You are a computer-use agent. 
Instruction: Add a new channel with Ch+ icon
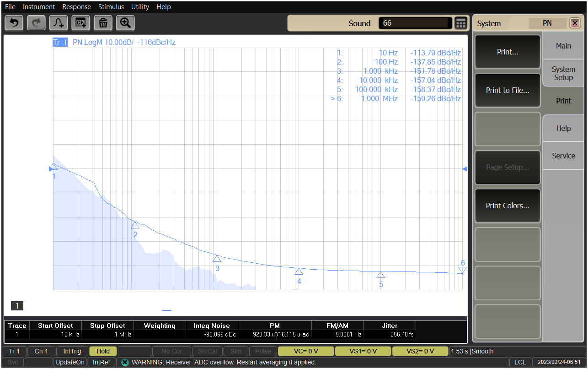(x=81, y=22)
